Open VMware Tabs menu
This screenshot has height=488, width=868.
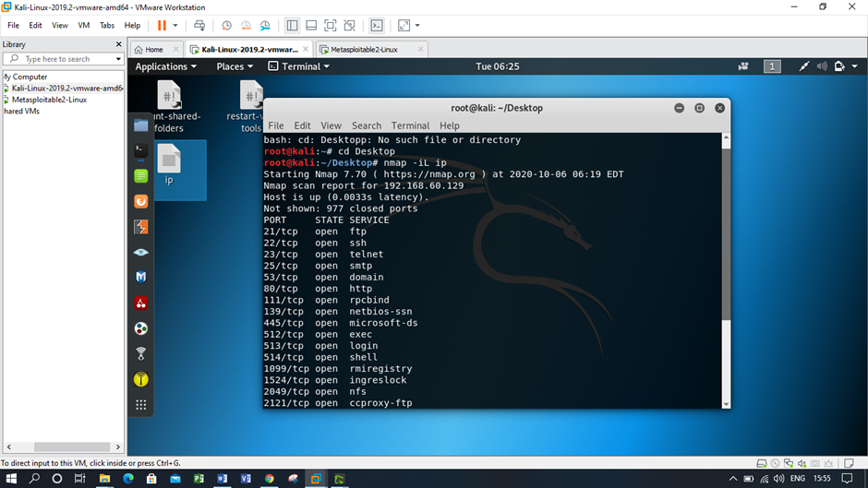pyautogui.click(x=107, y=26)
